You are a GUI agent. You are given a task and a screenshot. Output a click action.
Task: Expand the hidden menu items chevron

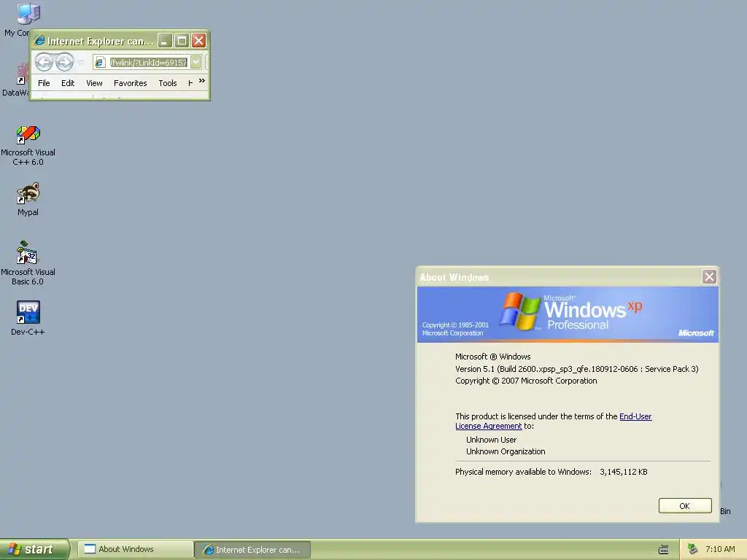point(202,81)
